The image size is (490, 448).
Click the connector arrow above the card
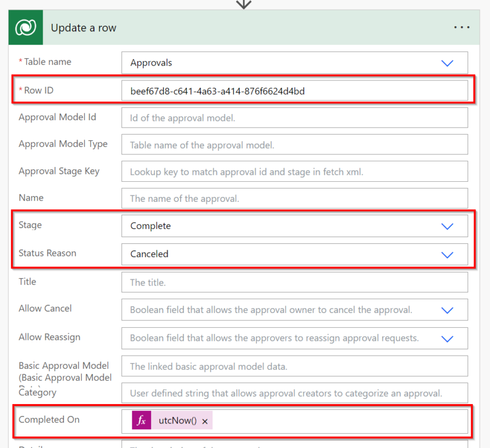[244, 5]
